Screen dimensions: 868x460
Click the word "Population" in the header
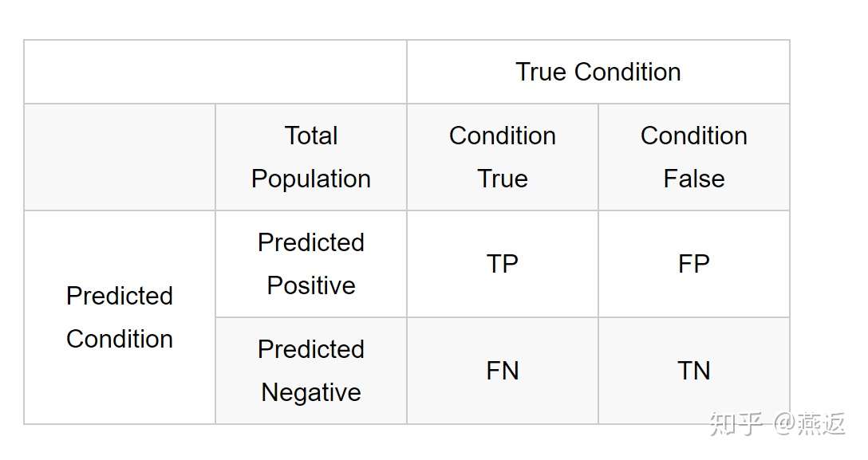click(x=311, y=179)
